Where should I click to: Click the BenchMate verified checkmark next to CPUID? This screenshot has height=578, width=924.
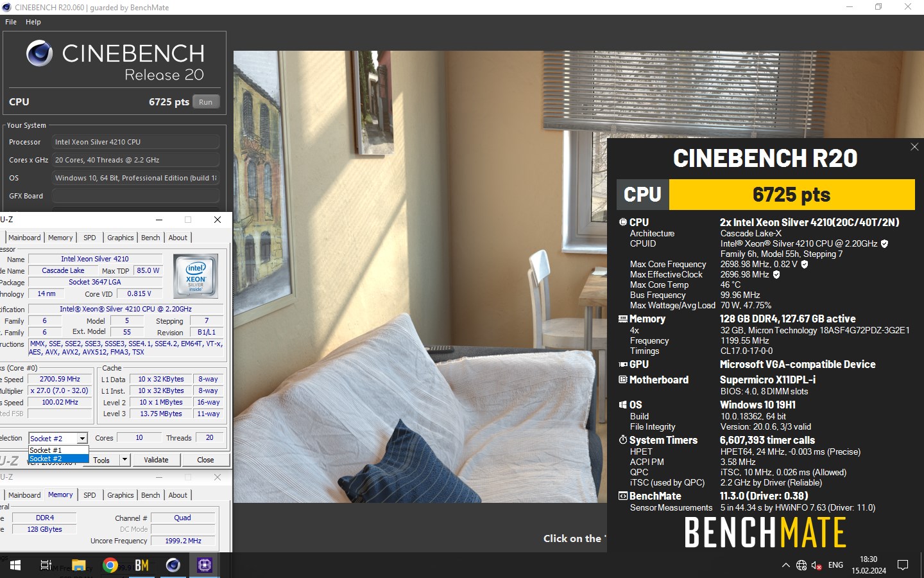884,243
